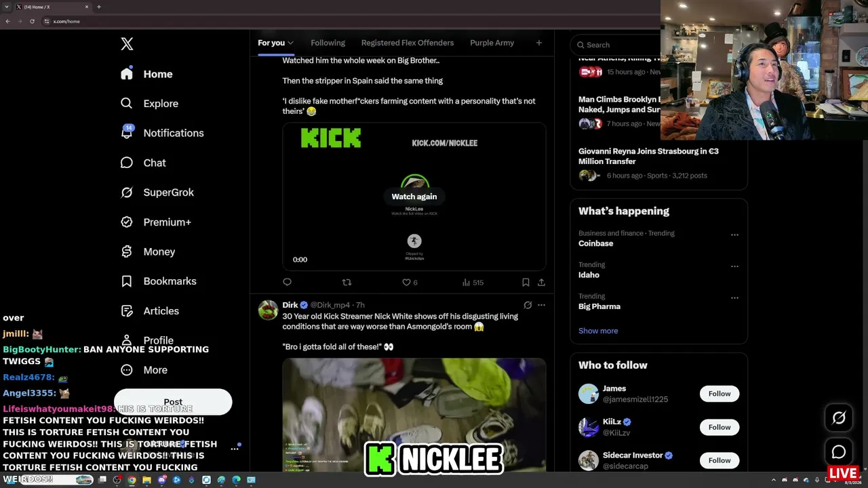Follow KiiLz
This screenshot has width=868, height=488.
tap(719, 427)
